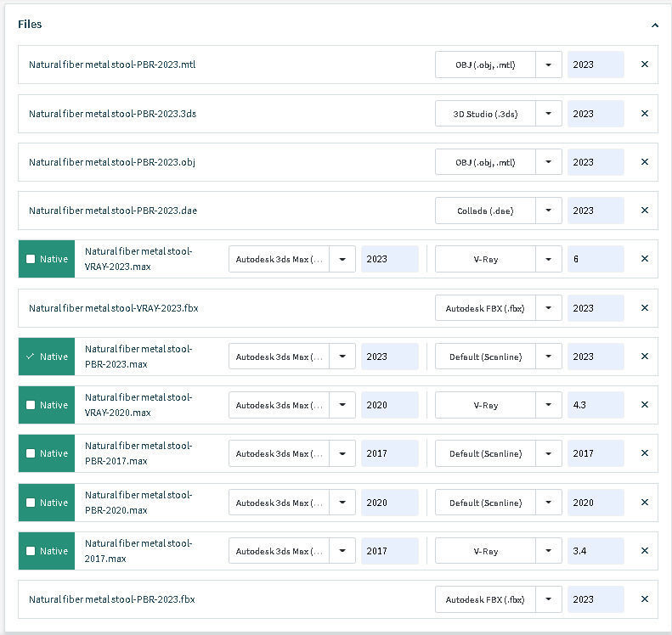Remove the PBR-2023.dae file row
Viewport: 672px width, 635px height.
tap(645, 211)
